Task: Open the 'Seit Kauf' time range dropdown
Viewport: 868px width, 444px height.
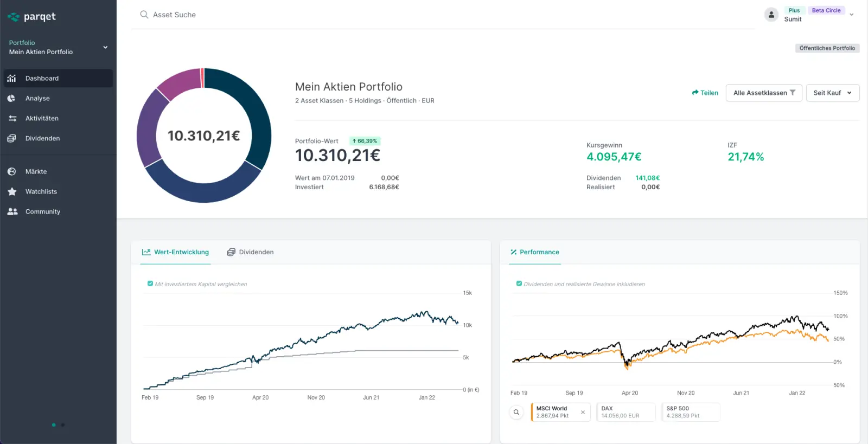Action: pos(832,93)
